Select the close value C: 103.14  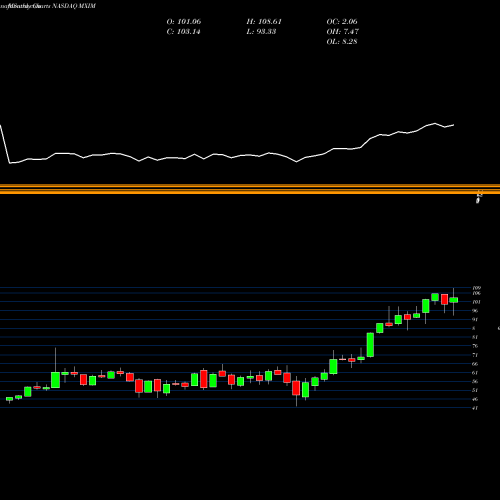pos(183,32)
